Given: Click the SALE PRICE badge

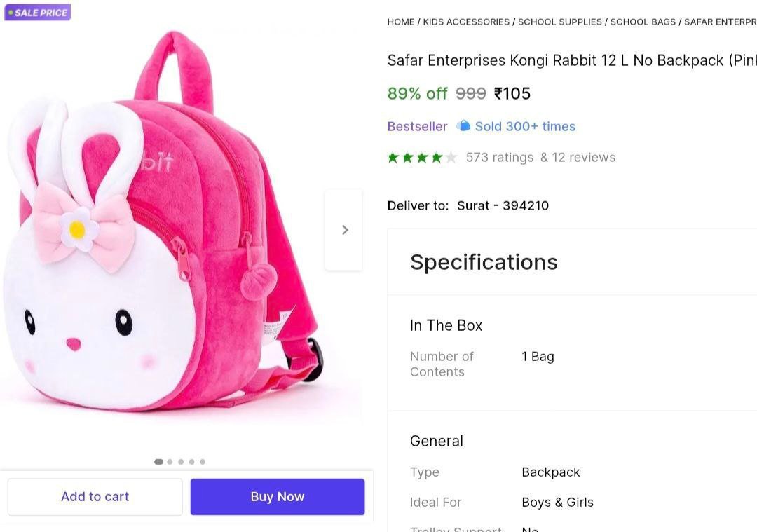Looking at the screenshot, I should tap(38, 12).
